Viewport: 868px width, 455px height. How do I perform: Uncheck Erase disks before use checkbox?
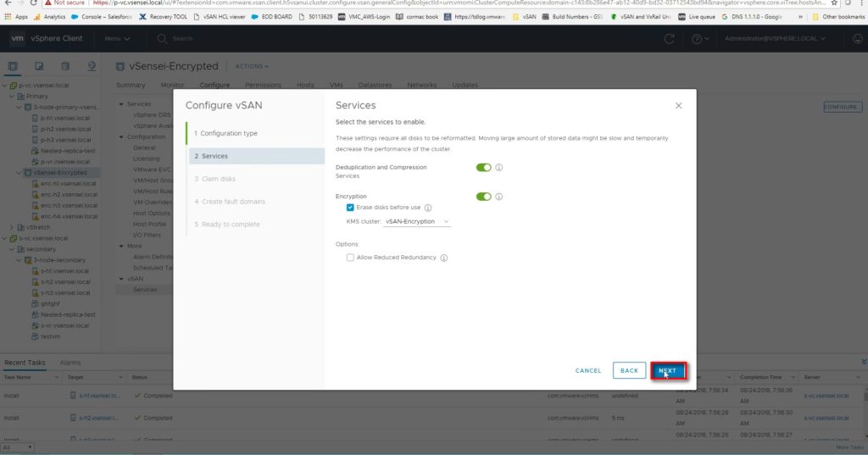point(350,208)
